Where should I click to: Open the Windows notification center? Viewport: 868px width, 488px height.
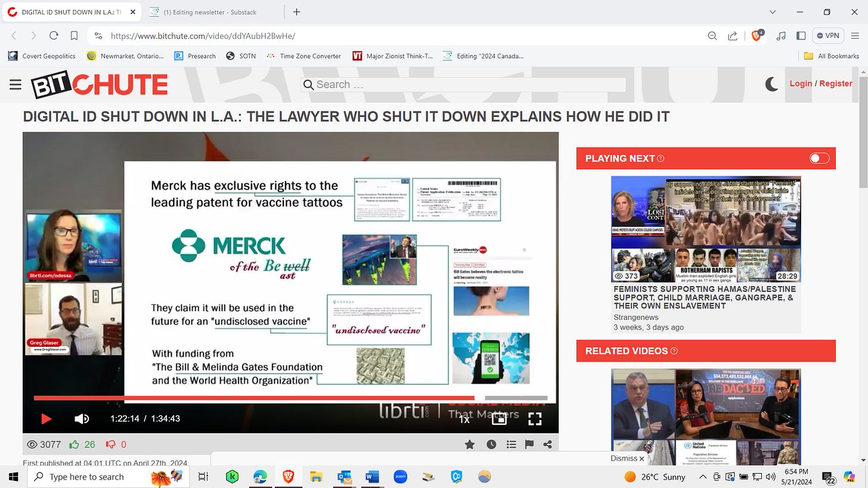(829, 477)
